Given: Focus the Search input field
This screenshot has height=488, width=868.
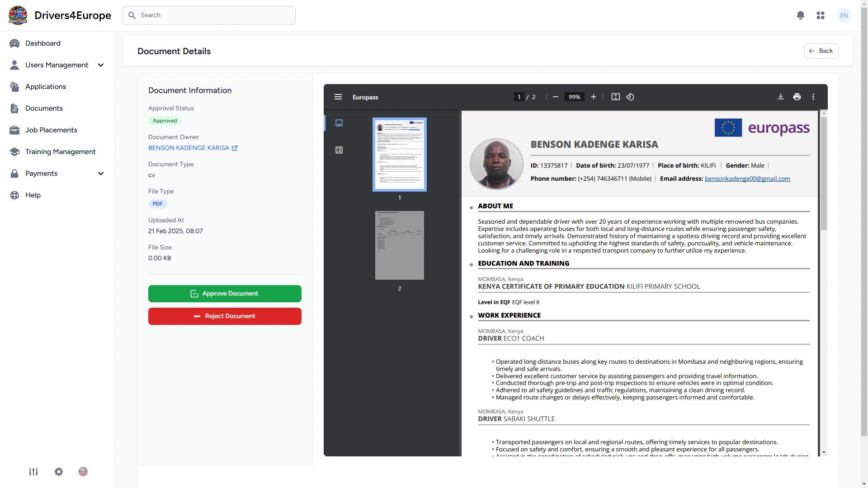Looking at the screenshot, I should click(x=209, y=15).
